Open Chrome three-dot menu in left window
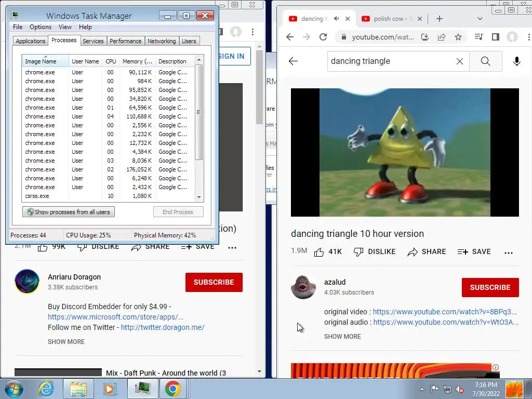532x399 pixels. tap(252, 32)
